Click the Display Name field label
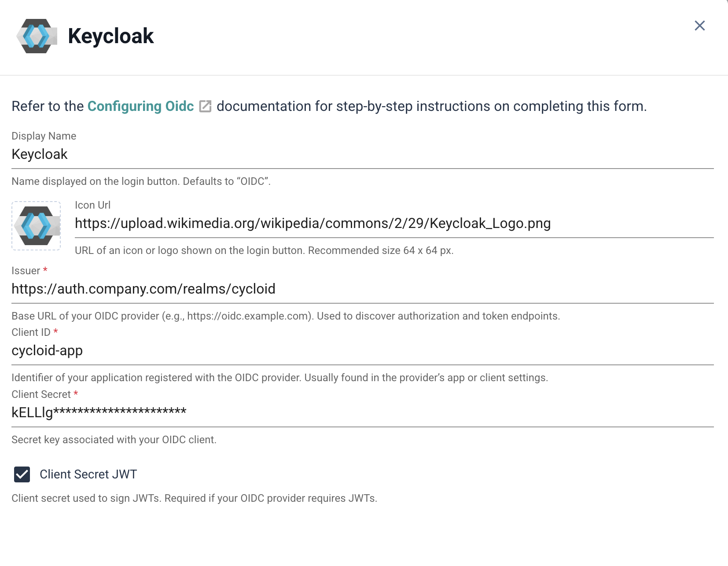The height and width of the screenshot is (566, 728). tap(44, 136)
